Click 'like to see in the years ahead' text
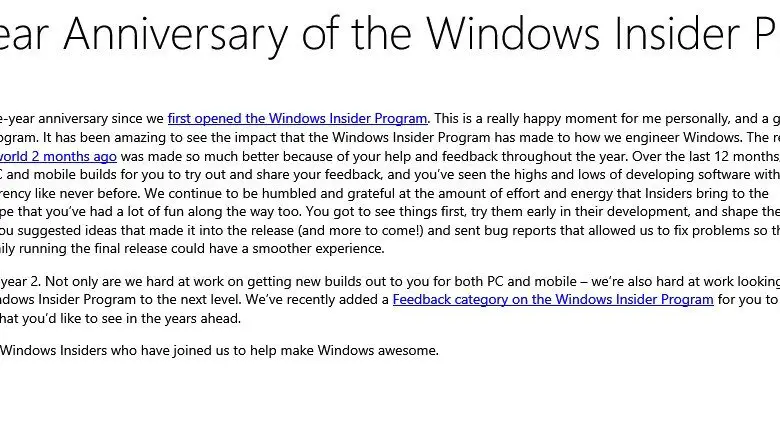The image size is (780, 433). tap(140, 318)
